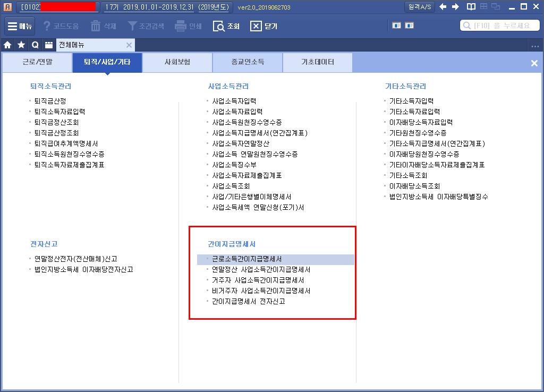This screenshot has height=392, width=544.
Task: Open the 메뉴 hamburger button
Action: pos(20,27)
